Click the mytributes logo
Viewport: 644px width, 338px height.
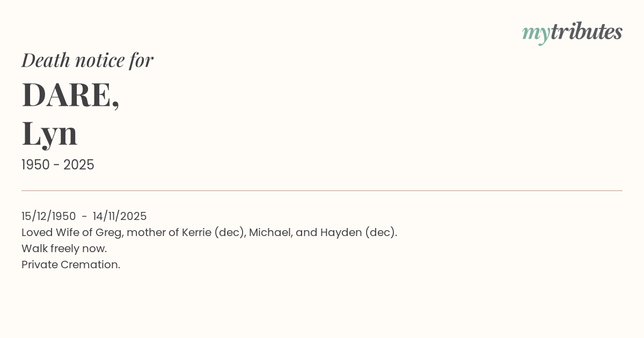coord(572,32)
